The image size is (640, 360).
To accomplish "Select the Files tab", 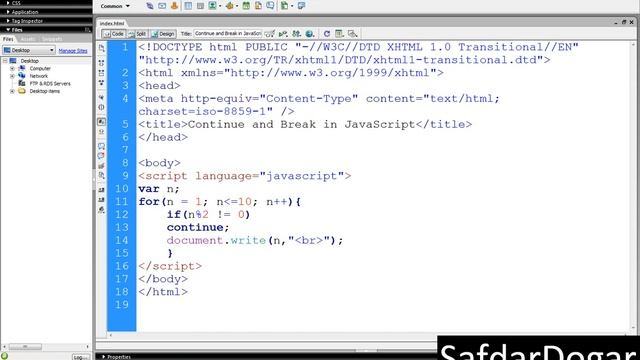I will tap(8, 39).
